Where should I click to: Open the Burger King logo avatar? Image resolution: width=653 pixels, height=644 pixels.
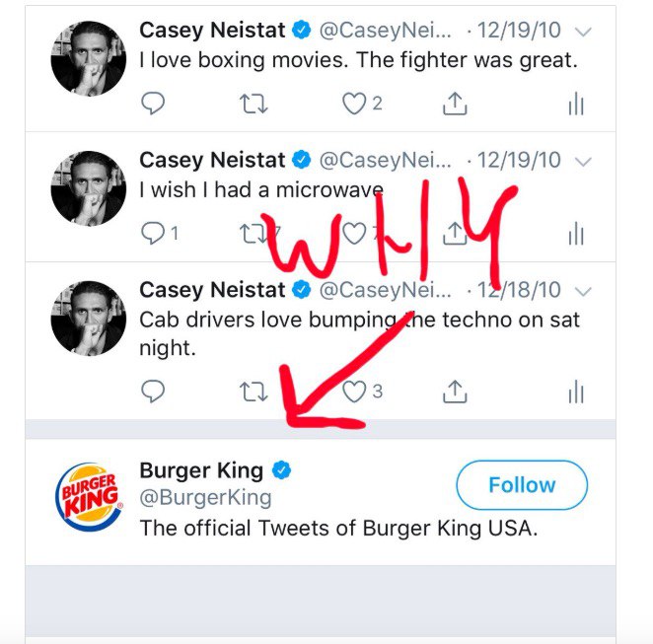pos(89,497)
